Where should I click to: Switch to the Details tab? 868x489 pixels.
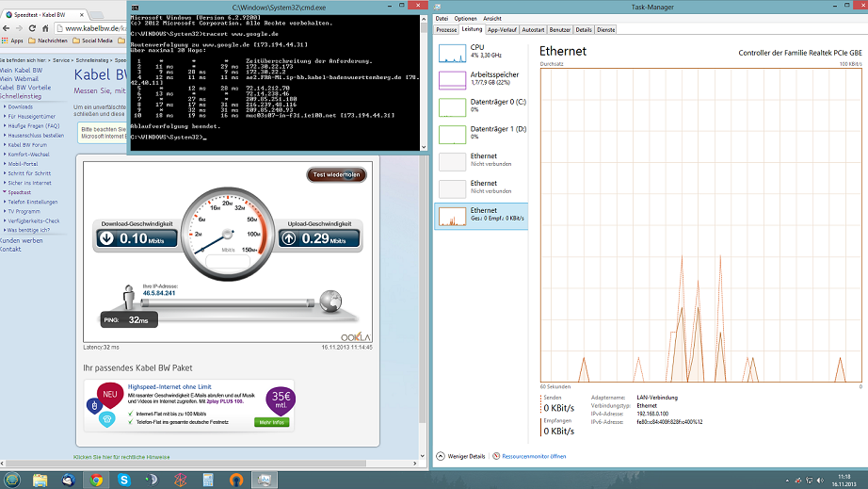584,30
